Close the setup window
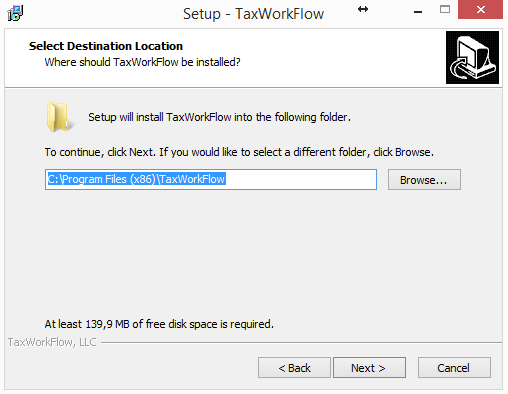This screenshot has height=394, width=508. pos(480,10)
